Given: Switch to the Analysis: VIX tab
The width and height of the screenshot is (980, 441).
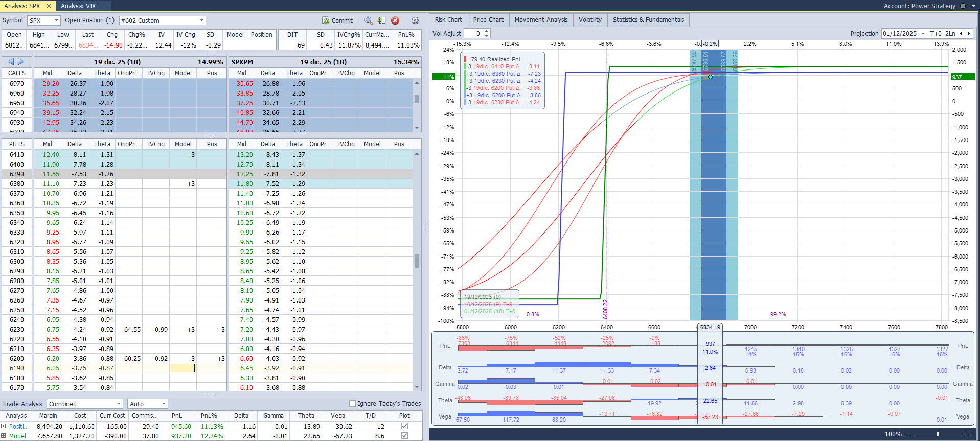Looking at the screenshot, I should click(x=78, y=6).
